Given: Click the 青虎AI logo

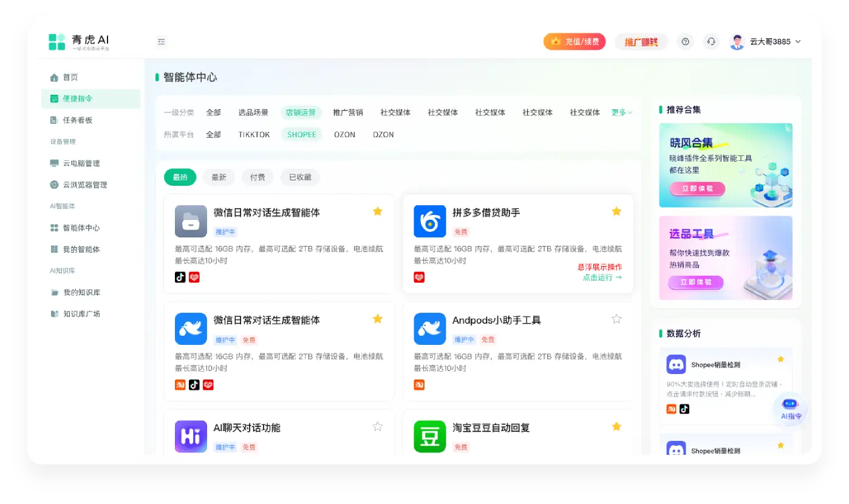Looking at the screenshot, I should (79, 42).
